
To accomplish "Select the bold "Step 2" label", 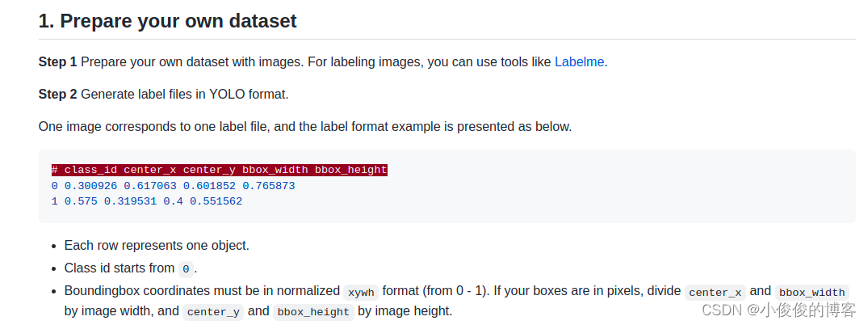I will pos(57,95).
